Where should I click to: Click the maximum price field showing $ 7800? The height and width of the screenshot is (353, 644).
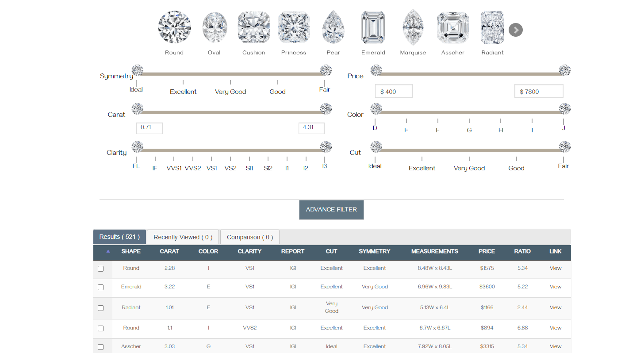click(538, 92)
